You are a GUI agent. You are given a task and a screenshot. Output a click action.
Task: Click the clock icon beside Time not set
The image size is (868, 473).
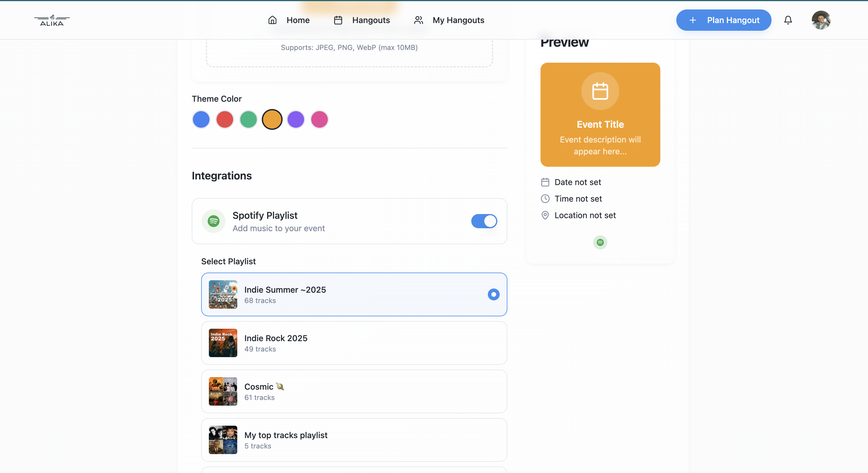545,199
